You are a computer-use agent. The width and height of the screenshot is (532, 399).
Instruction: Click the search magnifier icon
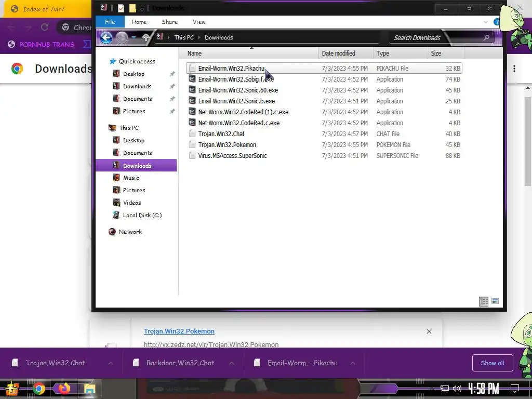(486, 37)
